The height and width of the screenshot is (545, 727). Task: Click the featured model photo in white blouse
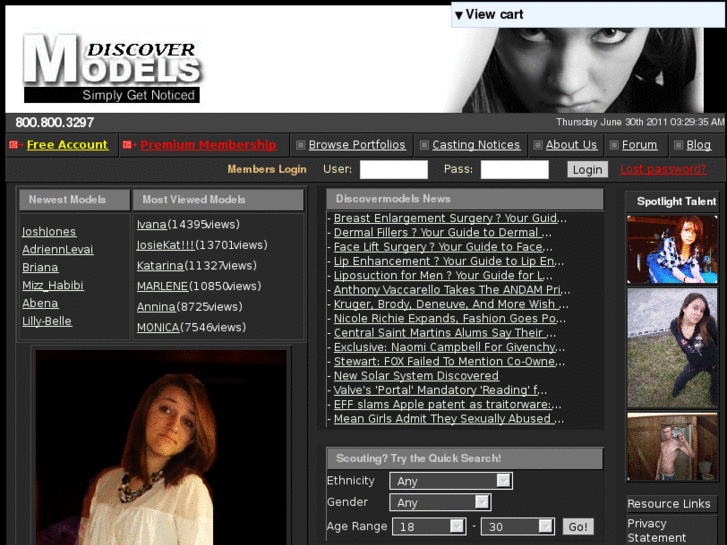point(161,448)
